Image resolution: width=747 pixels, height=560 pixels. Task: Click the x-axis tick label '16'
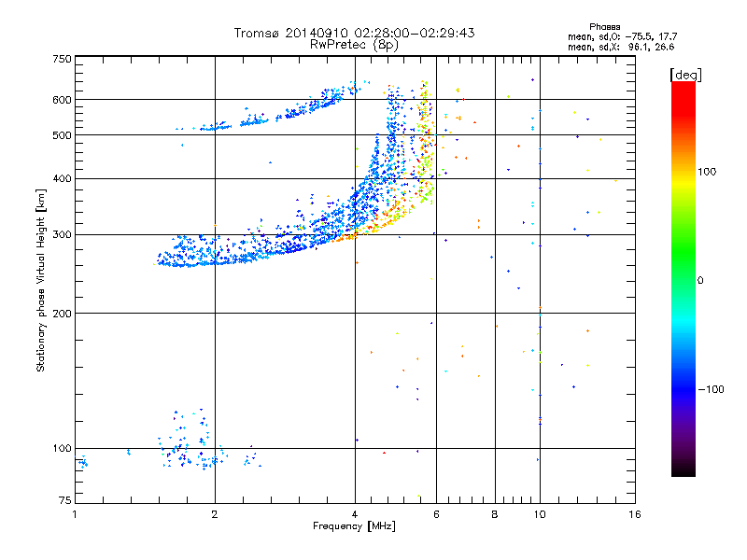[635, 514]
